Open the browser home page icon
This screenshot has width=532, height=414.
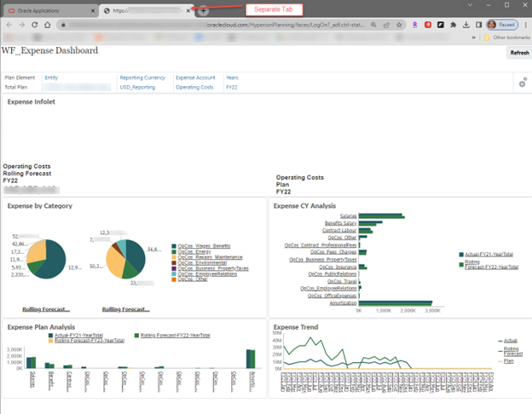48,25
